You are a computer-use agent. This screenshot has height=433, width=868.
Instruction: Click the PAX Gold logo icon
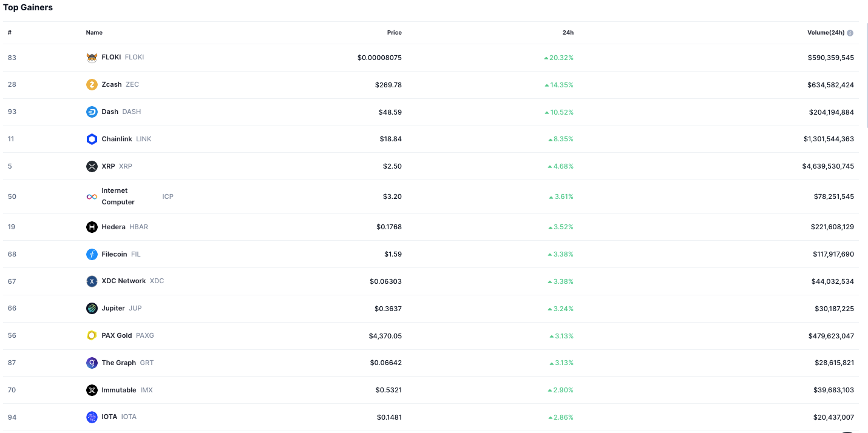[92, 335]
